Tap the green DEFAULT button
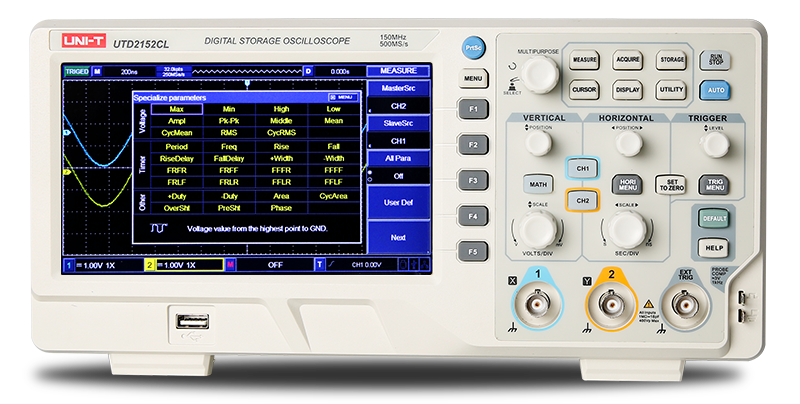 pyautogui.click(x=714, y=218)
